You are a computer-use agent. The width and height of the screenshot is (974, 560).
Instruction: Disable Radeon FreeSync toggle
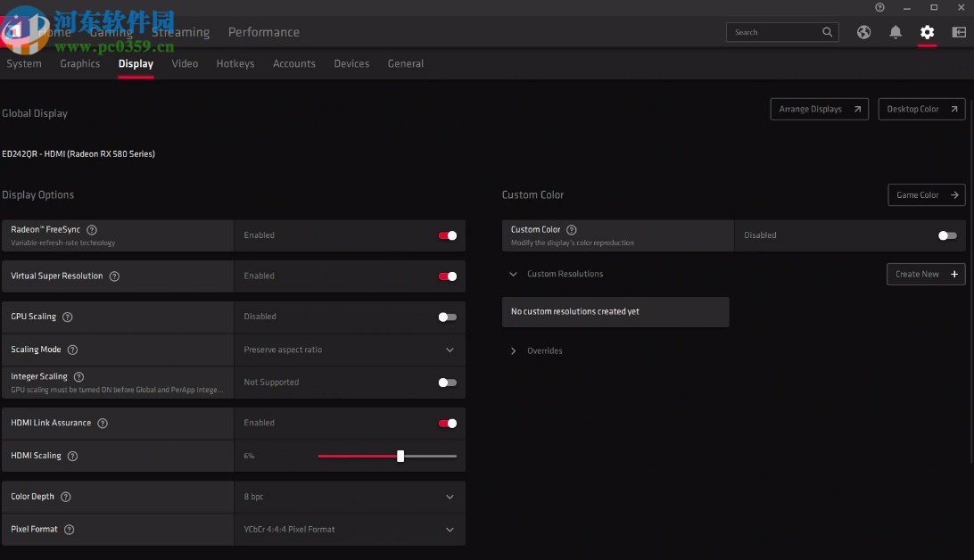point(447,235)
